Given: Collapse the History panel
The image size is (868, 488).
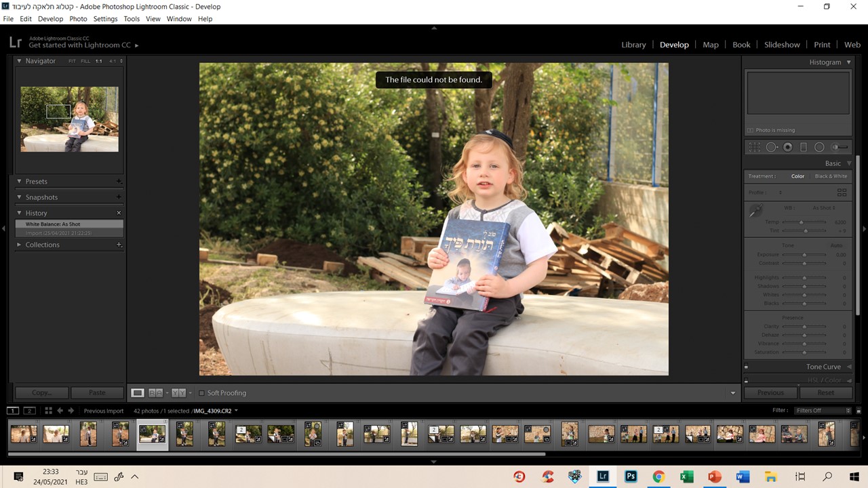Looking at the screenshot, I should 20,213.
